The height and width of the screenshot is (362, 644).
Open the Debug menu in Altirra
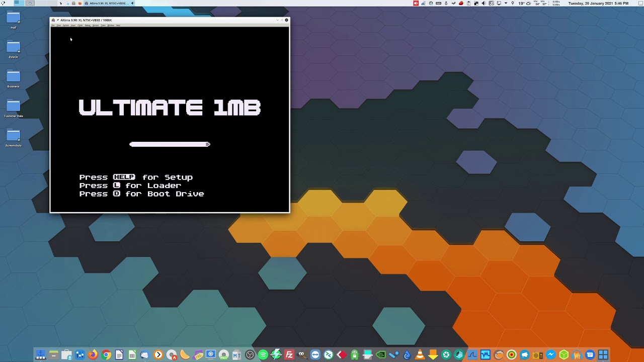pyautogui.click(x=88, y=25)
